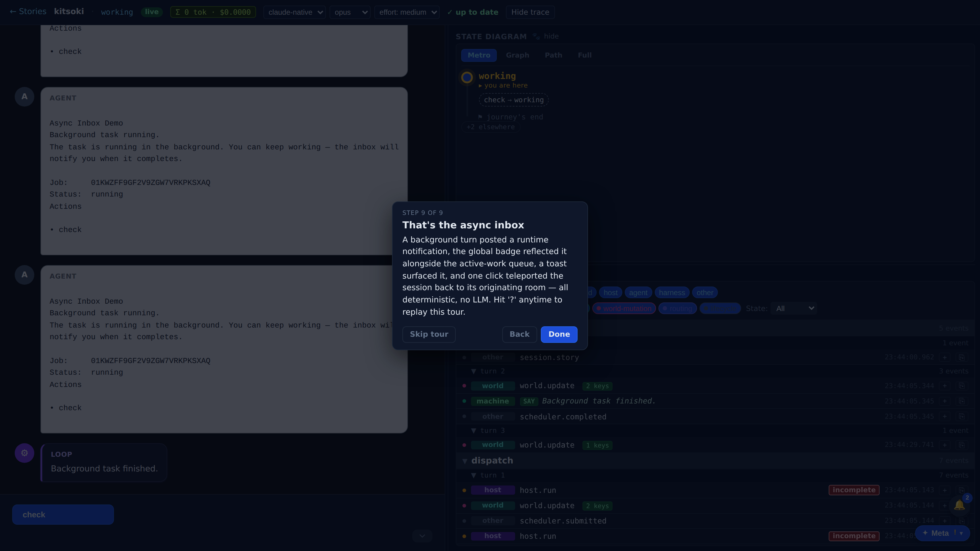Toggle the other filter chip
Viewport: 980px width, 551px height.
(x=705, y=292)
